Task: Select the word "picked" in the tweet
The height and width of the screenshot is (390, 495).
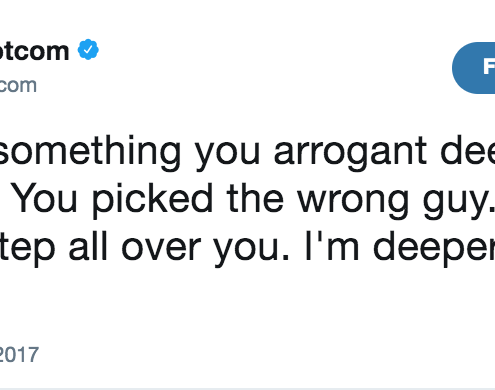Action: tap(153, 199)
